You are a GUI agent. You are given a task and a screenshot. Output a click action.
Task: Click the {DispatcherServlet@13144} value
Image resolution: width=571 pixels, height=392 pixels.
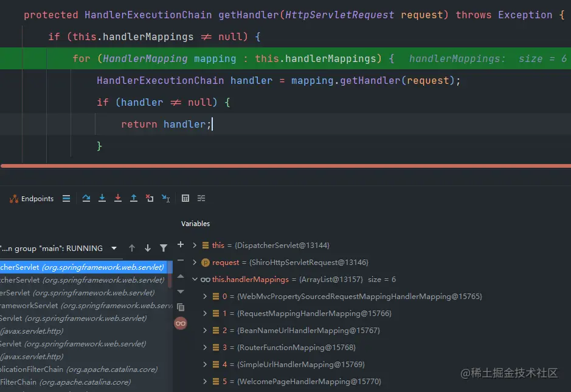(282, 246)
